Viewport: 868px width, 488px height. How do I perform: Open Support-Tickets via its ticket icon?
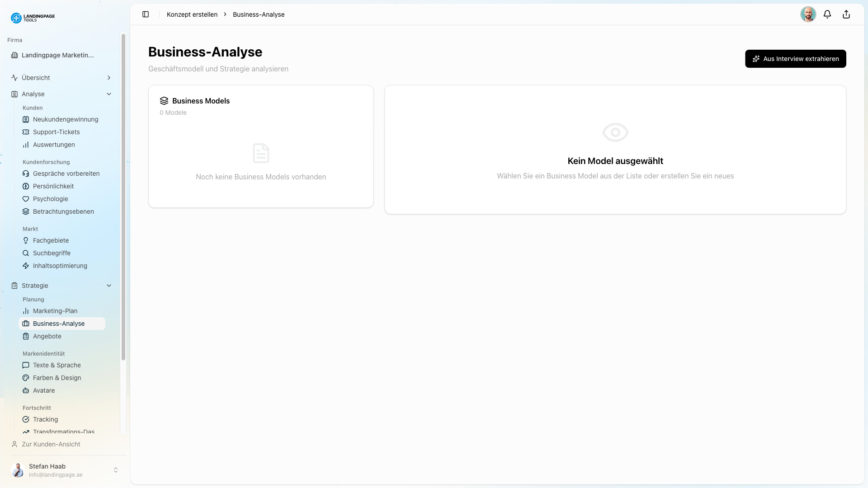[26, 132]
